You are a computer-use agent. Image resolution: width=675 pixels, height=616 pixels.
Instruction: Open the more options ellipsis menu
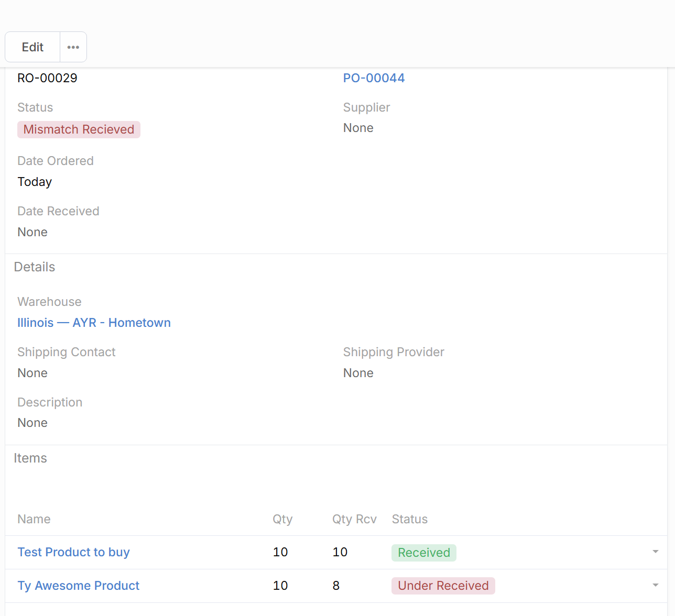click(73, 47)
